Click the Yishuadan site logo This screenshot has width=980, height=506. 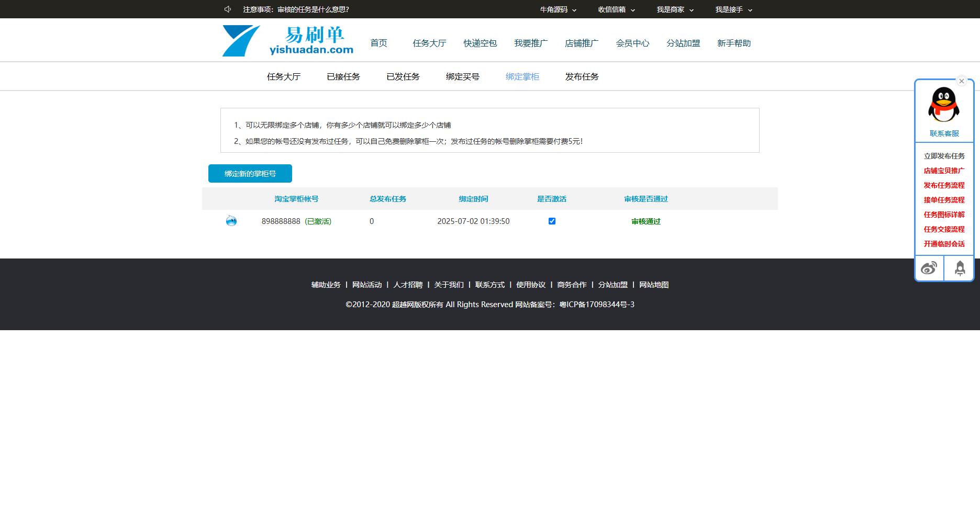click(x=288, y=41)
